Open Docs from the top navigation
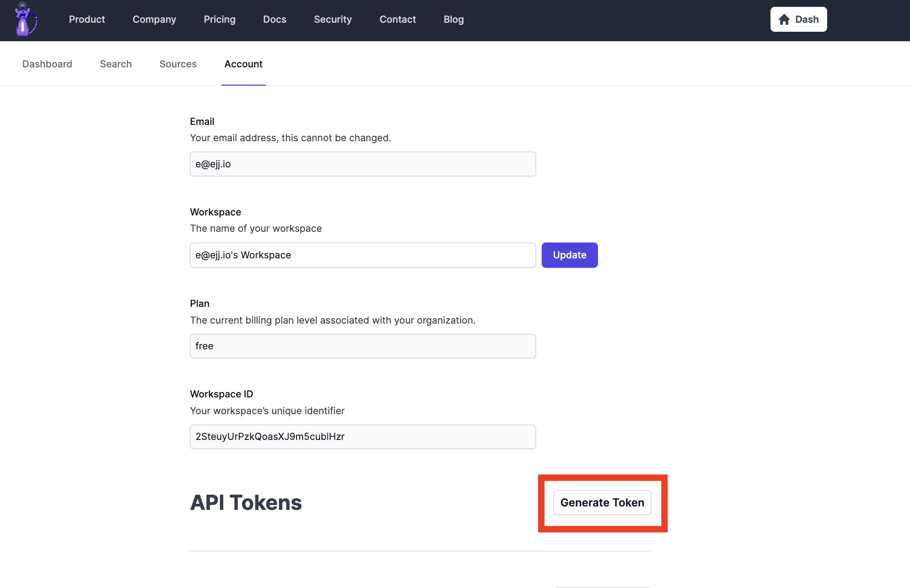 (274, 19)
